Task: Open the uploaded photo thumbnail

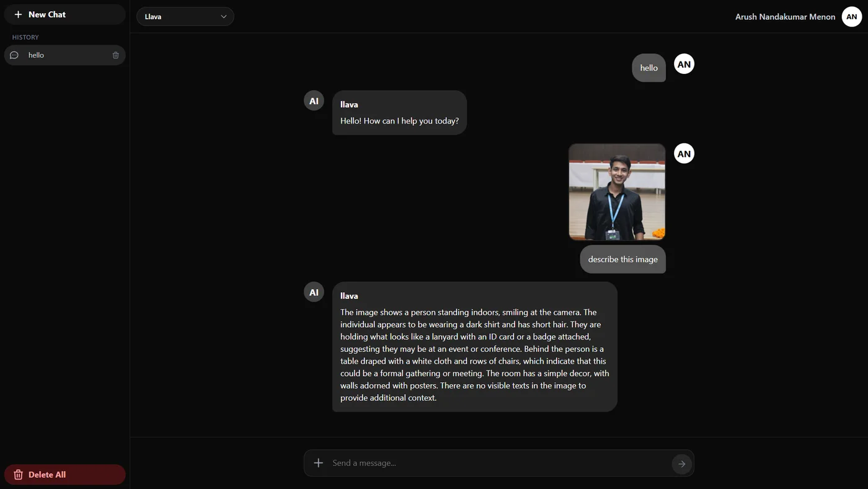Action: [617, 192]
